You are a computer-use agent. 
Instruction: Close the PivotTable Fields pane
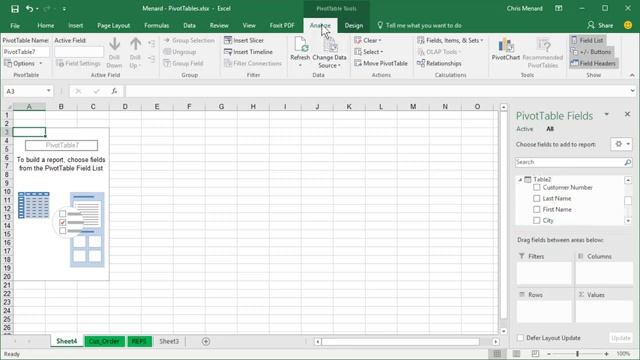point(627,114)
